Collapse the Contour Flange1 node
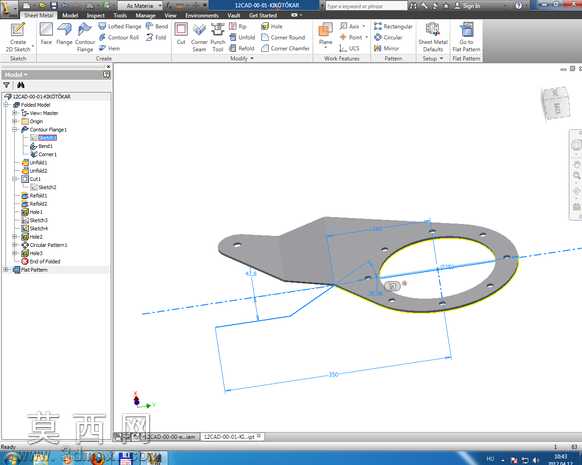The width and height of the screenshot is (582, 465). click(15, 130)
